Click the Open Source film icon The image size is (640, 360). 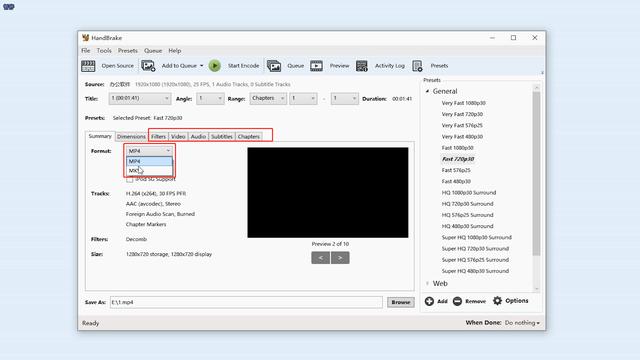tap(88, 66)
